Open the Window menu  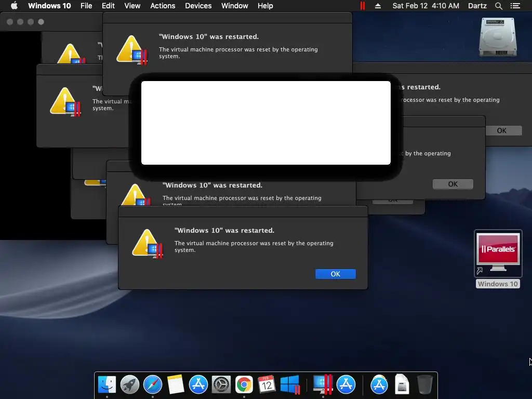click(235, 6)
